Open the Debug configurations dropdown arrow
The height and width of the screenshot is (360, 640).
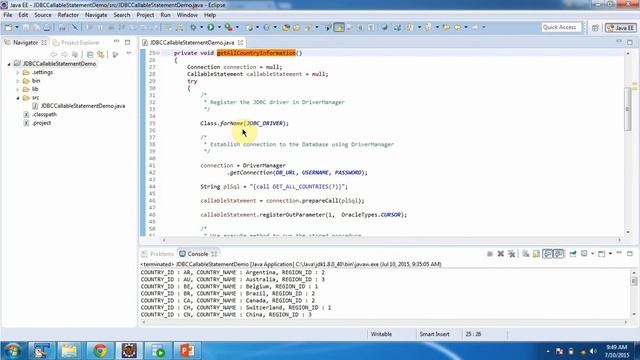pos(201,27)
